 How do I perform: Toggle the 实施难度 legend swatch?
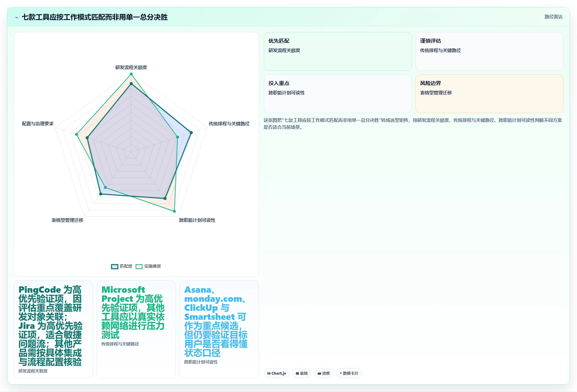(x=139, y=266)
